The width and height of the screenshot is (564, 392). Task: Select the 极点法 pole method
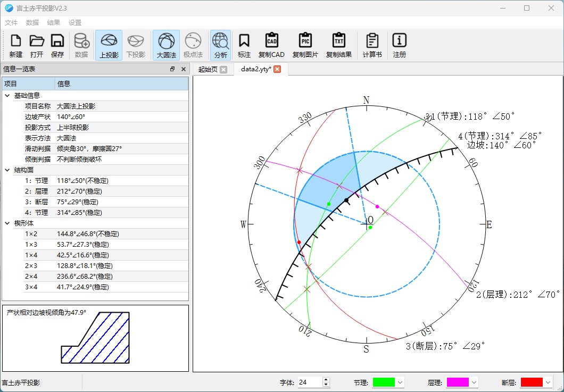click(193, 45)
